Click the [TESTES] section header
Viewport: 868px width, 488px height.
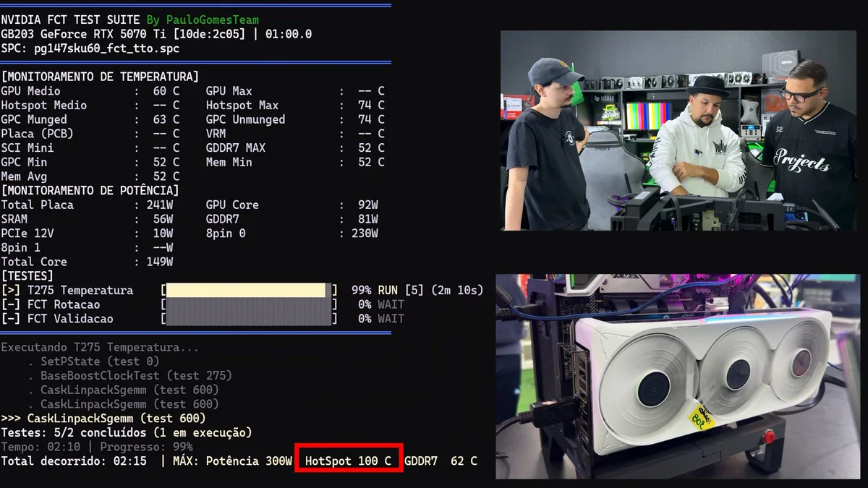click(27, 276)
